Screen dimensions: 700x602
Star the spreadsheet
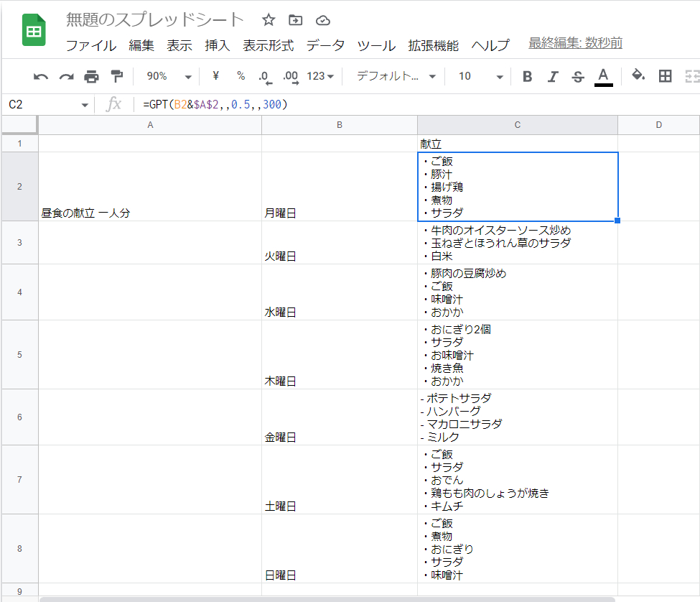coord(269,19)
